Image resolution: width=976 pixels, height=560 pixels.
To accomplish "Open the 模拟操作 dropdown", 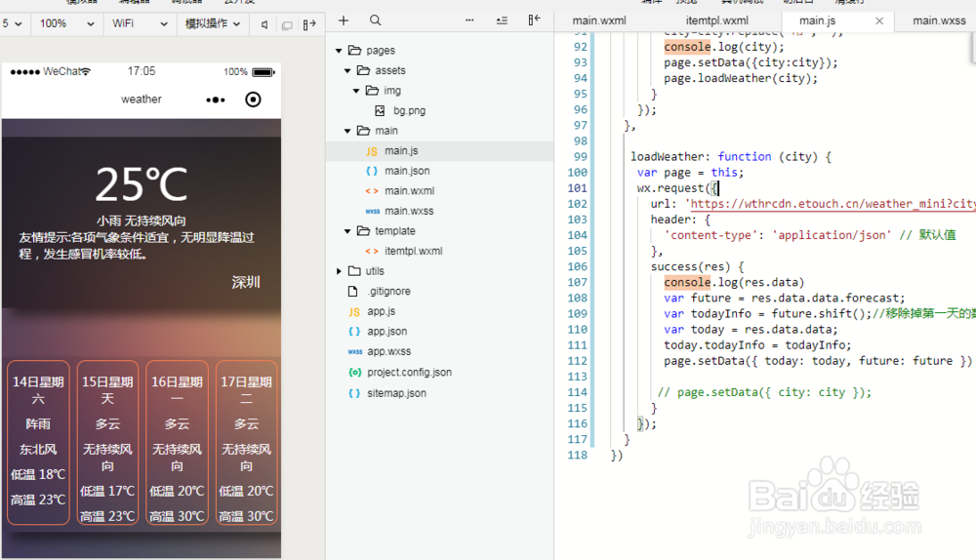I will pos(212,23).
